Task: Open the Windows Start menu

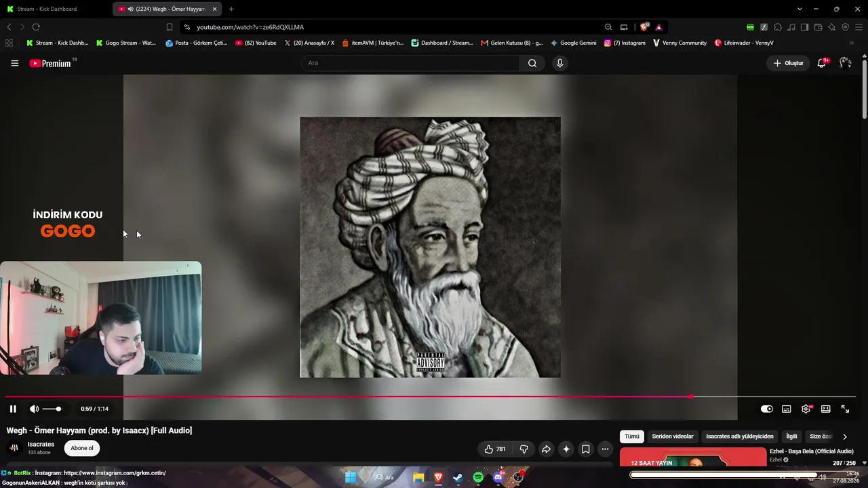Action: click(351, 477)
